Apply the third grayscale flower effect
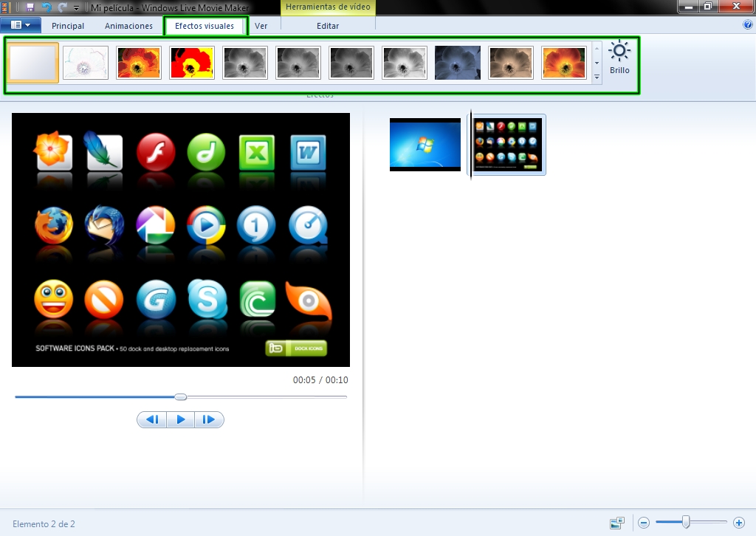The height and width of the screenshot is (536, 756). click(351, 63)
